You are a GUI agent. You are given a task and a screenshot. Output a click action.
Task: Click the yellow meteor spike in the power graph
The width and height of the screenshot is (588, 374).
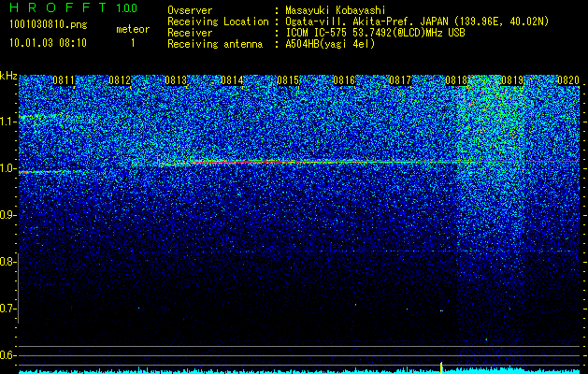click(441, 367)
